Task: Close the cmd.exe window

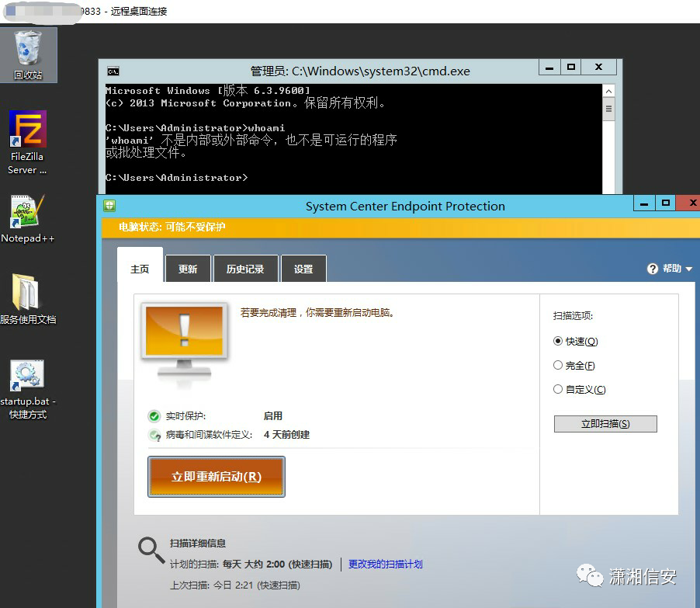Action: click(x=598, y=68)
